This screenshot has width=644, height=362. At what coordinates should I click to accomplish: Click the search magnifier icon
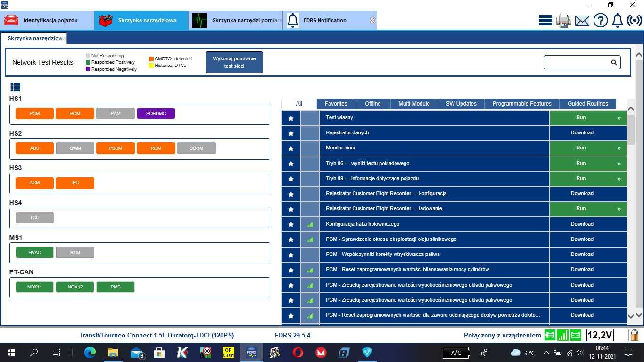point(614,62)
